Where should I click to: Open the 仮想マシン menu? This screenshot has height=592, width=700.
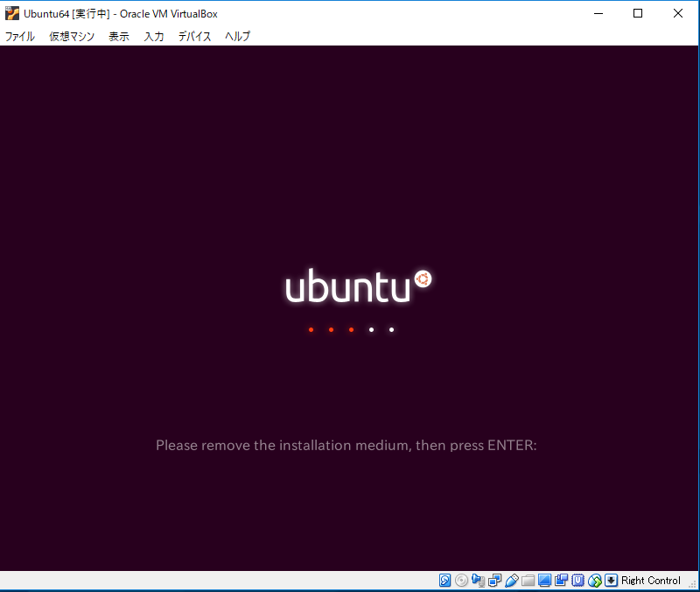(72, 36)
